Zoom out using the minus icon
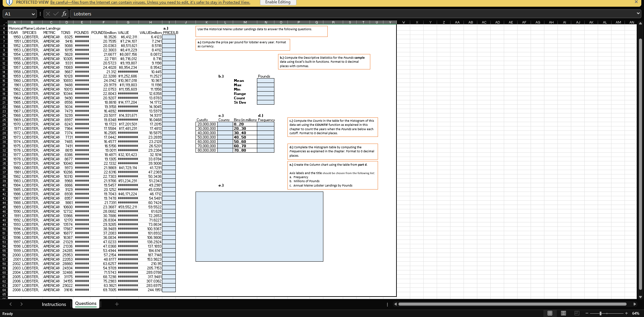This screenshot has width=644, height=317. pos(587,313)
